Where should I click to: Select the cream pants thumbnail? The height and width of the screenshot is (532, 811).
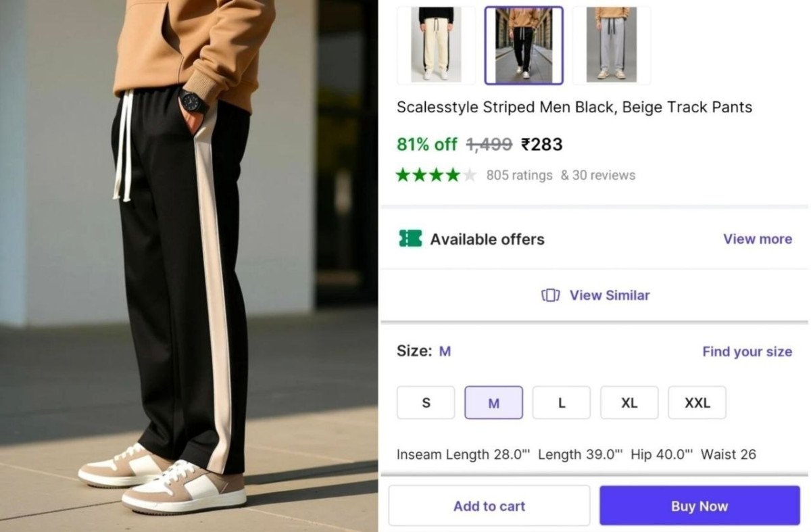click(x=436, y=45)
